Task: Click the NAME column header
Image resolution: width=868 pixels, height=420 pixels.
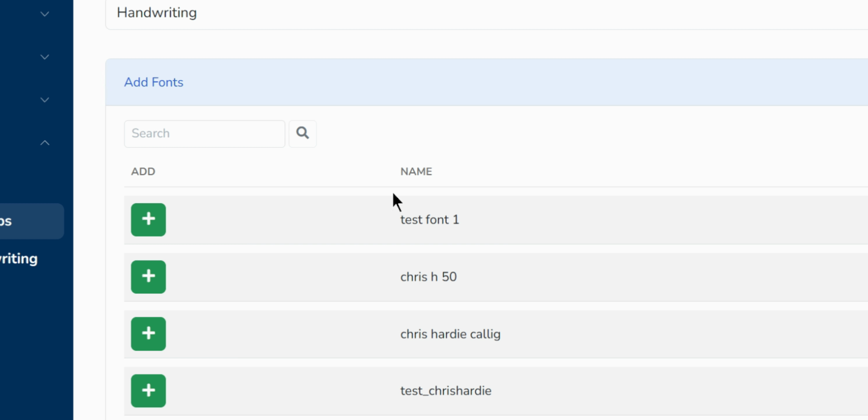Action: pyautogui.click(x=416, y=171)
